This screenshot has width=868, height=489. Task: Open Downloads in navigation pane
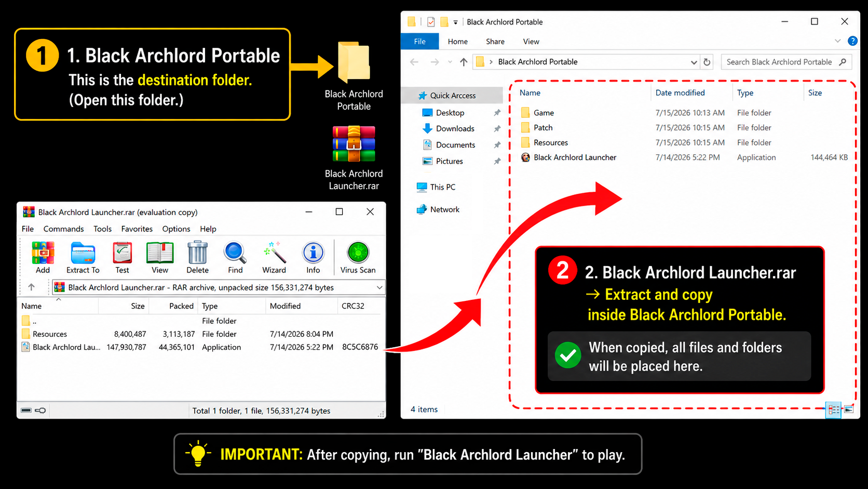[455, 128]
